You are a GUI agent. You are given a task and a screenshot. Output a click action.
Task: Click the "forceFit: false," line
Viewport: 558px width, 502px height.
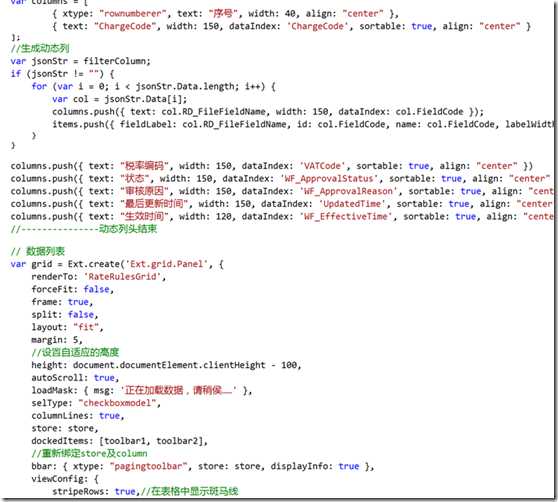pos(73,290)
